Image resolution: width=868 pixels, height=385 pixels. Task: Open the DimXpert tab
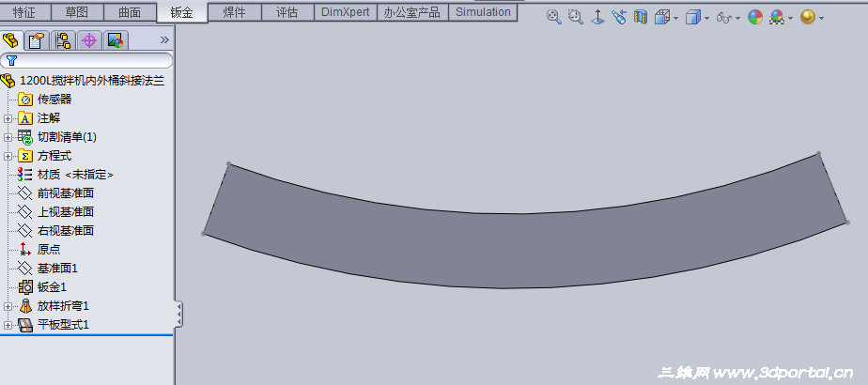pyautogui.click(x=346, y=12)
